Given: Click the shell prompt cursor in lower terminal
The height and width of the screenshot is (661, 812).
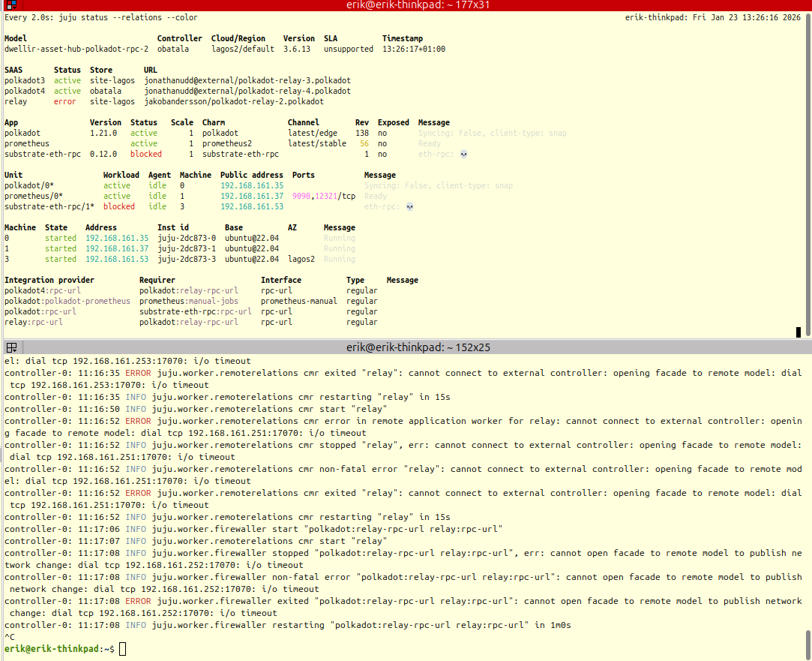Looking at the screenshot, I should tap(122, 649).
